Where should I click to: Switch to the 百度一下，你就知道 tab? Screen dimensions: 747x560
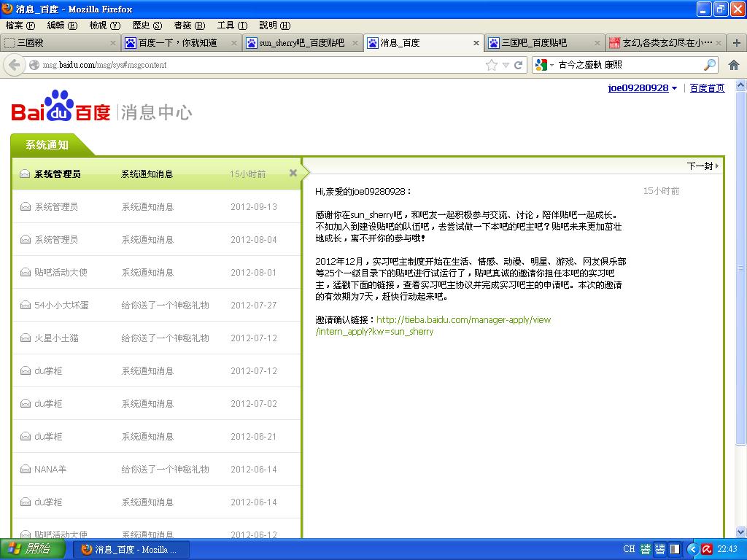point(182,43)
